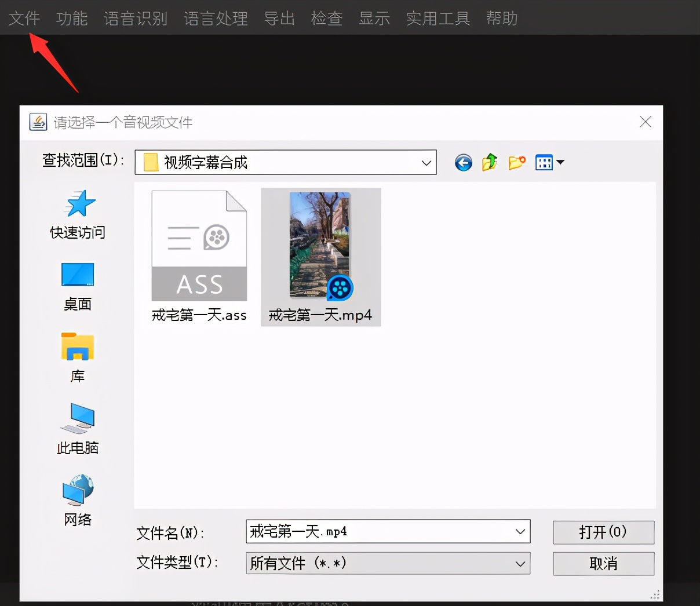Open Network (网络) location
The width and height of the screenshot is (700, 606).
(78, 501)
